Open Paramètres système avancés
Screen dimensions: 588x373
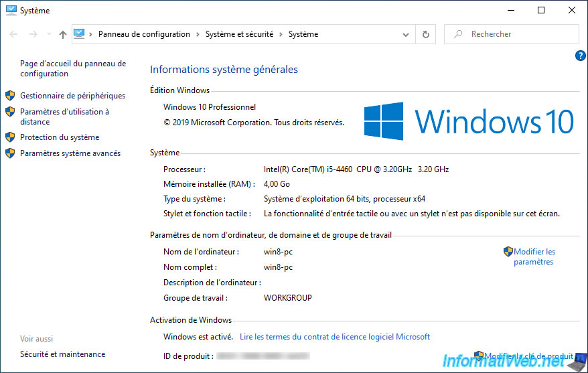click(x=70, y=153)
